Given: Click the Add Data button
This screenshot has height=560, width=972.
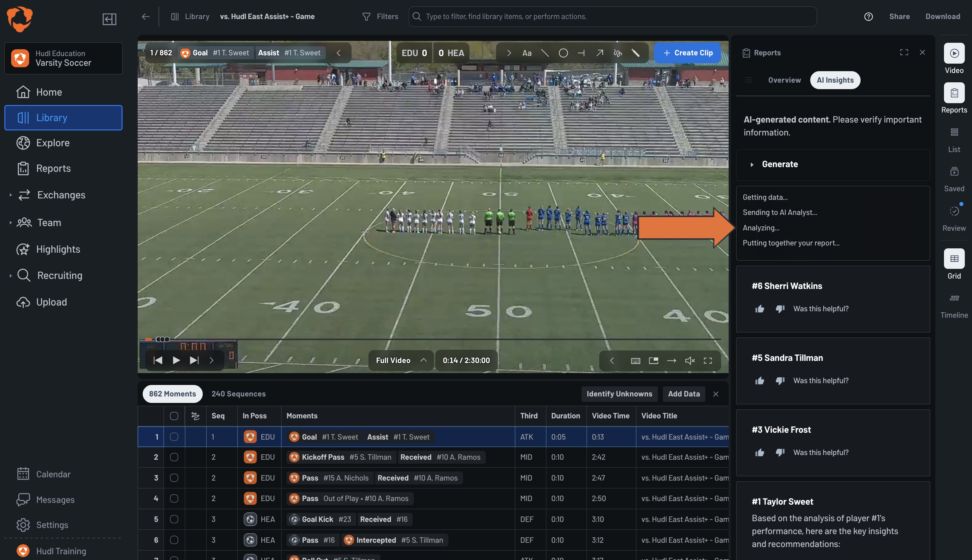Looking at the screenshot, I should click(683, 394).
